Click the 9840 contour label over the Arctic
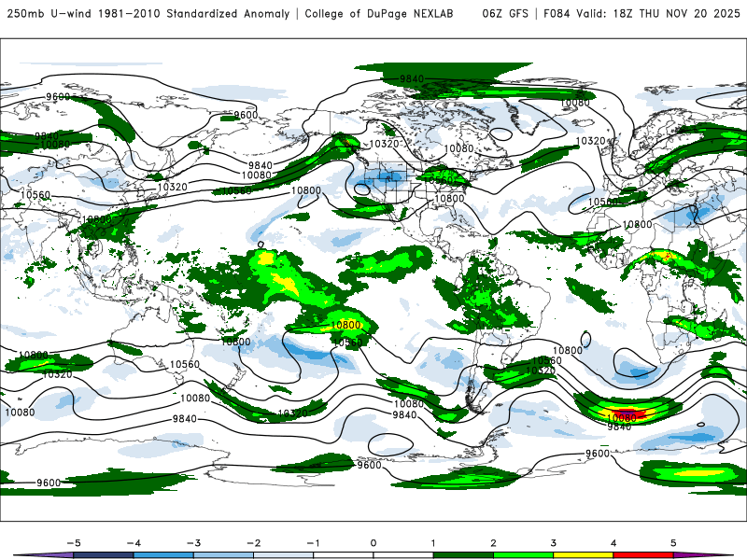The image size is (747, 560). tap(412, 78)
